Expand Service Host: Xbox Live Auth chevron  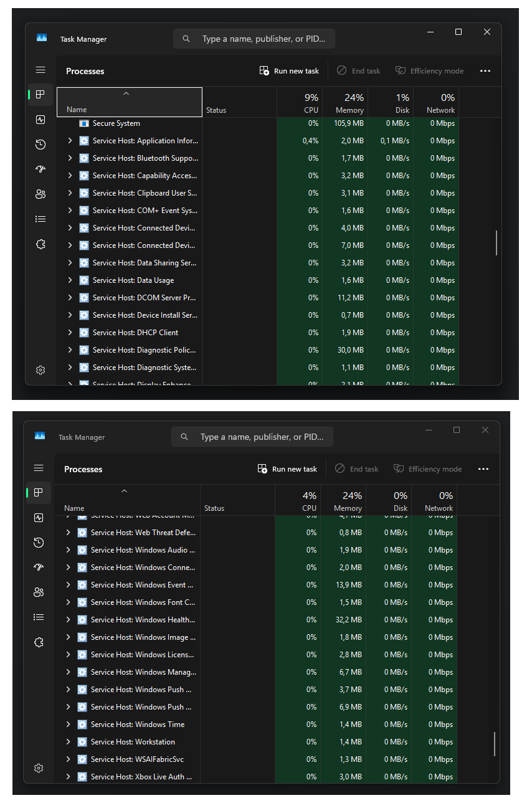point(68,777)
